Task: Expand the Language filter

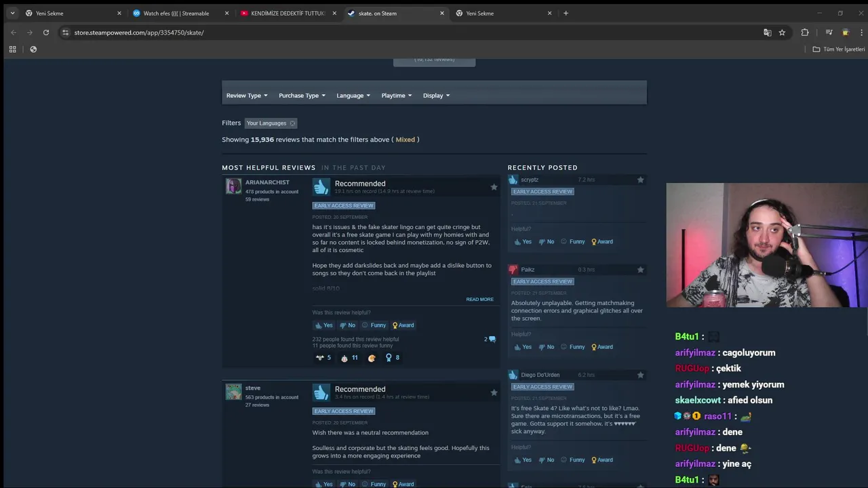Action: 353,96
